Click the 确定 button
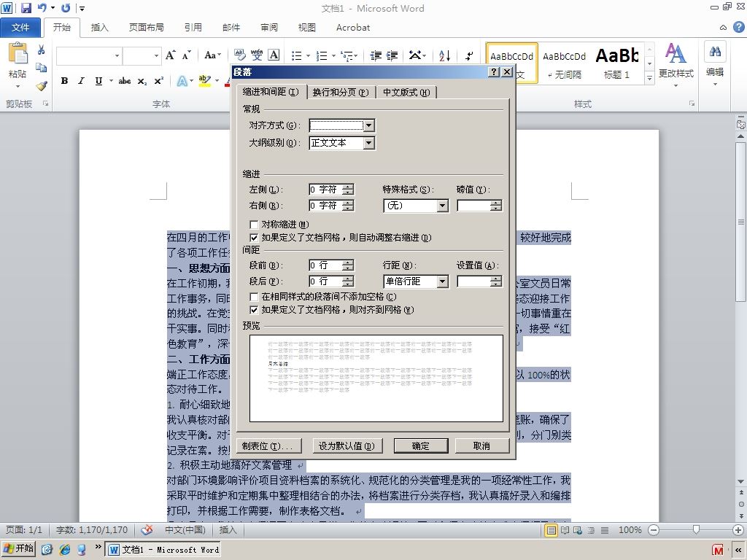Screen dimensions: 747x560 tap(421, 446)
